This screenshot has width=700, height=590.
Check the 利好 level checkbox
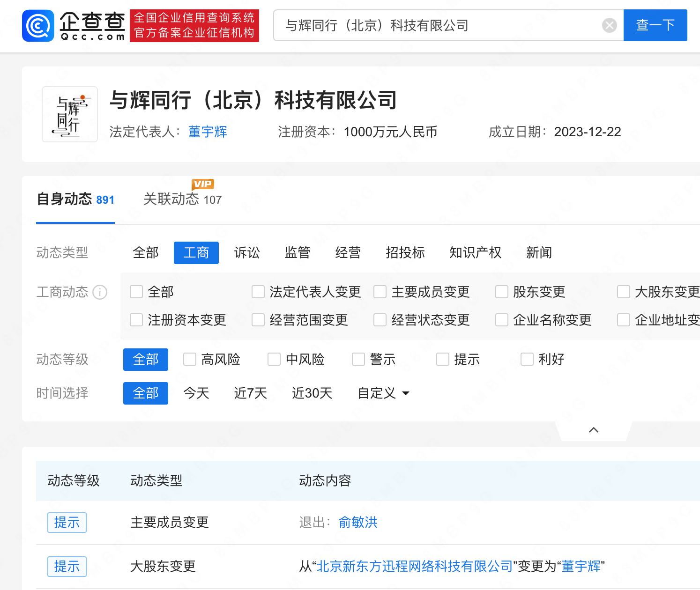[x=527, y=360]
